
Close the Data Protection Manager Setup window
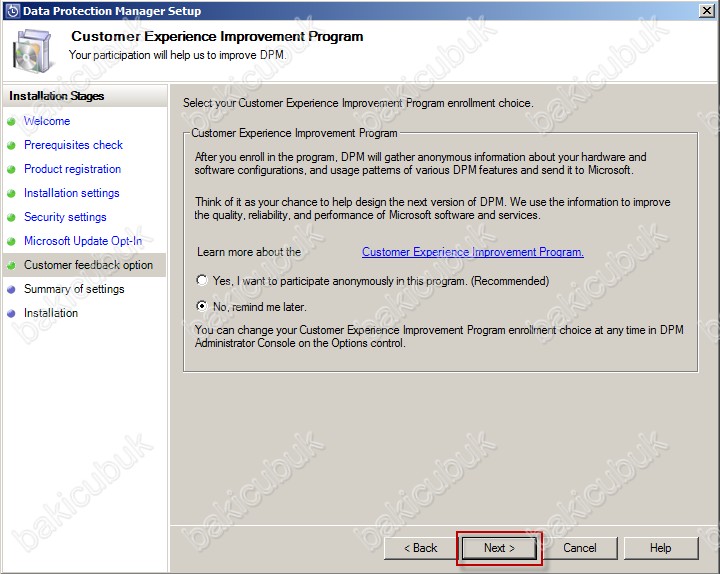(x=706, y=11)
